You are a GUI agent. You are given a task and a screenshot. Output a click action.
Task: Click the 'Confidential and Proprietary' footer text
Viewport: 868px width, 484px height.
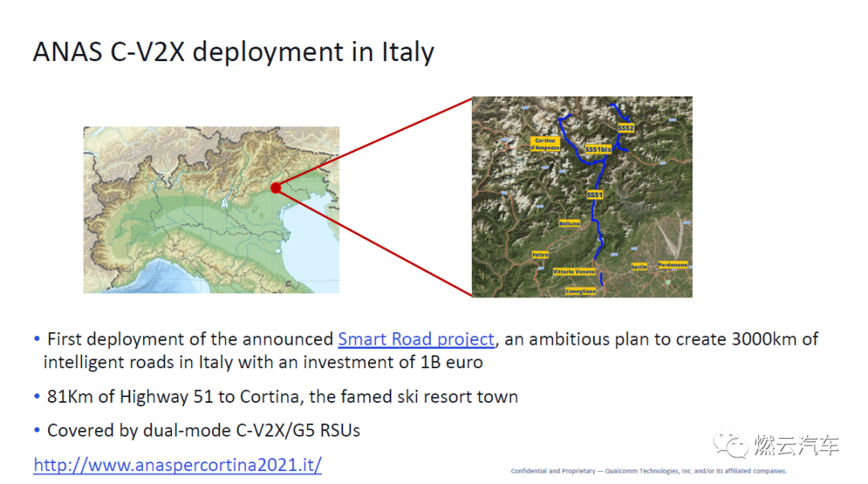pyautogui.click(x=649, y=470)
